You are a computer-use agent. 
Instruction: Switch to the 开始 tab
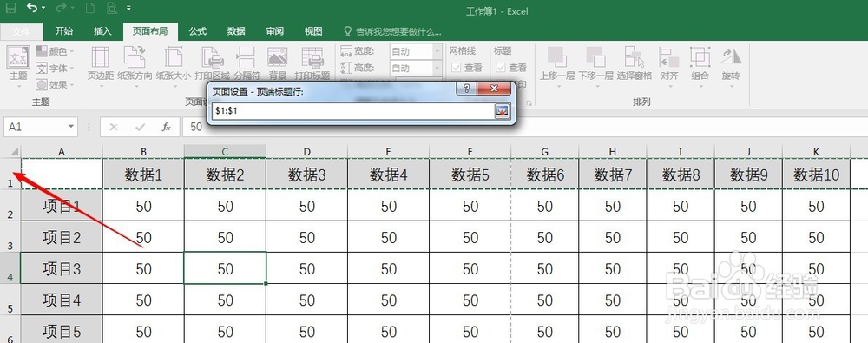click(63, 31)
